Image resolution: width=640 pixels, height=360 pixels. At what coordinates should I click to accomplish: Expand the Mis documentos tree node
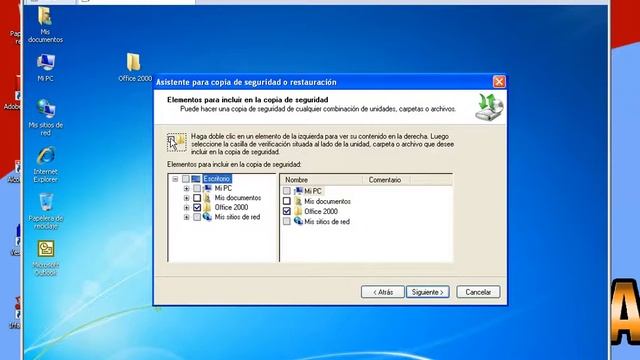pyautogui.click(x=187, y=198)
